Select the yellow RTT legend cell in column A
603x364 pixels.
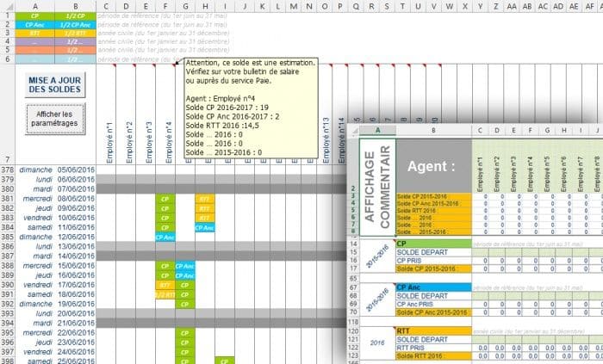[35, 34]
